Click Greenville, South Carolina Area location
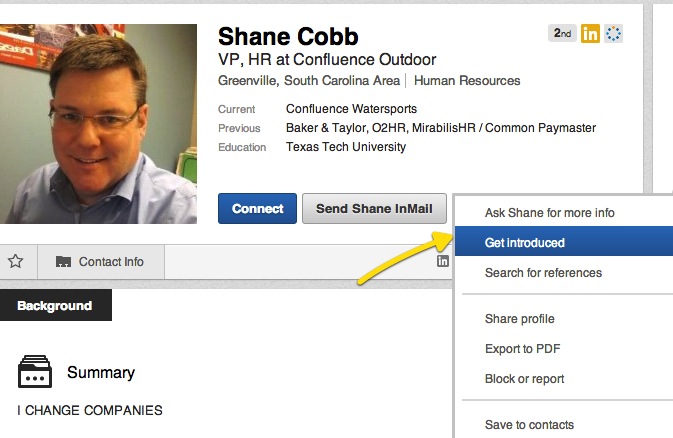This screenshot has height=438, width=673. tap(309, 81)
